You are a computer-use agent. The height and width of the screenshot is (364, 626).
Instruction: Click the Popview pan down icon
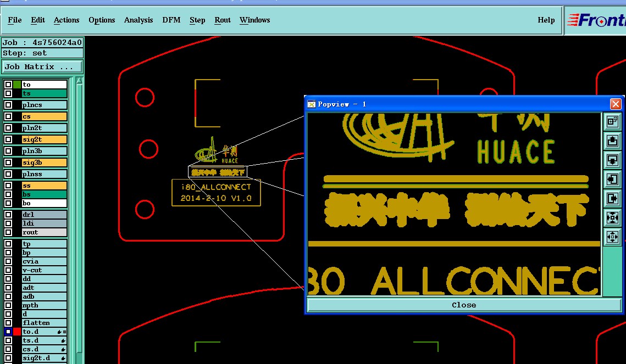(612, 160)
